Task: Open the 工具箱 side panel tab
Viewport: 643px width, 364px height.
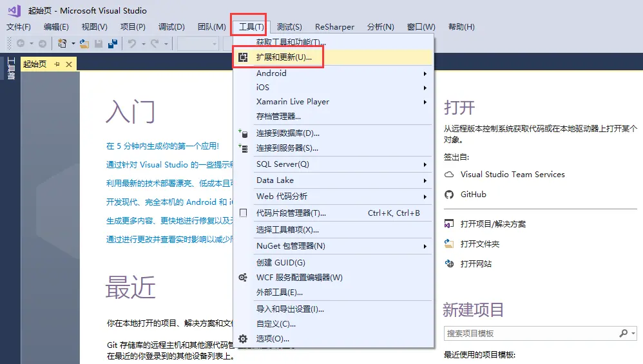Action: [x=11, y=68]
